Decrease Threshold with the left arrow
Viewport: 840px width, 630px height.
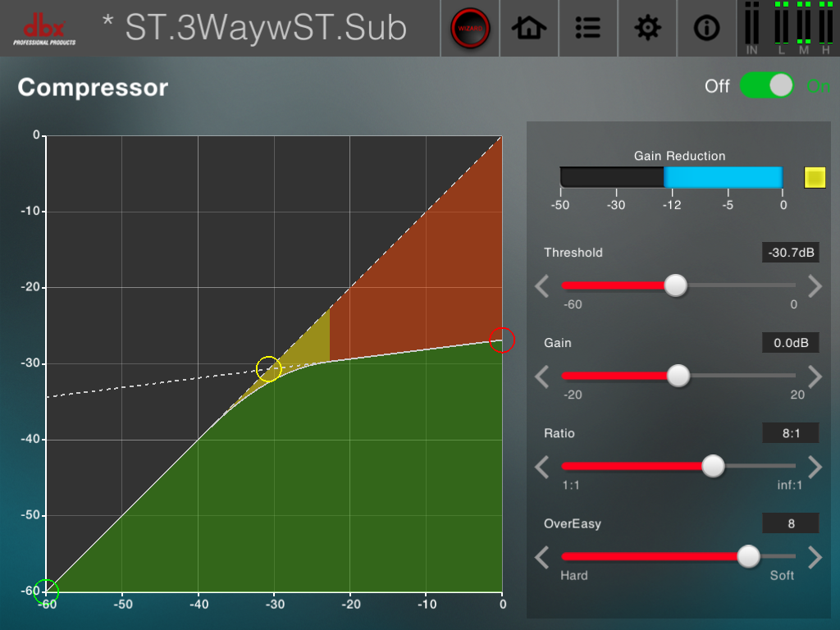coord(541,286)
